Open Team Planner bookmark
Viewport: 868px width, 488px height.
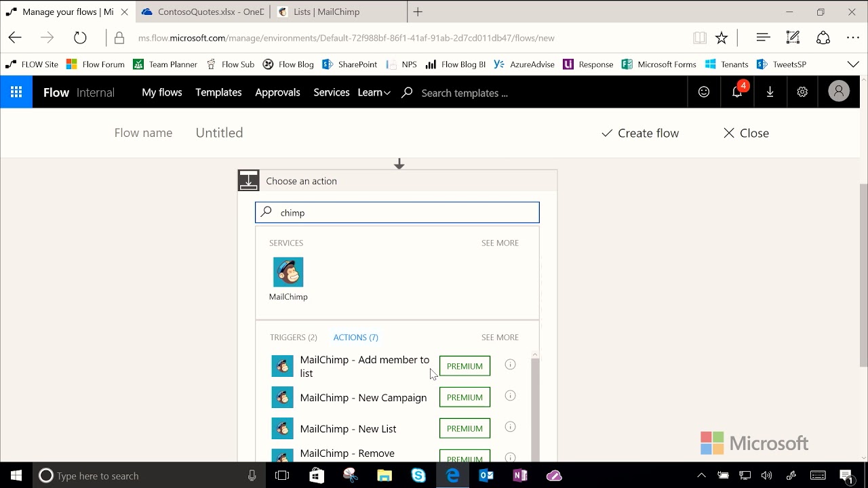(165, 64)
